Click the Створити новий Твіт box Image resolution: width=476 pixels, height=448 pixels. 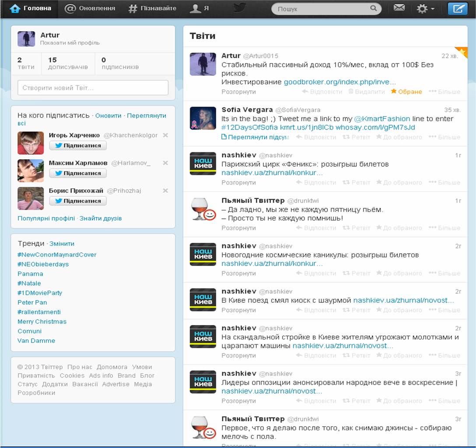(93, 87)
